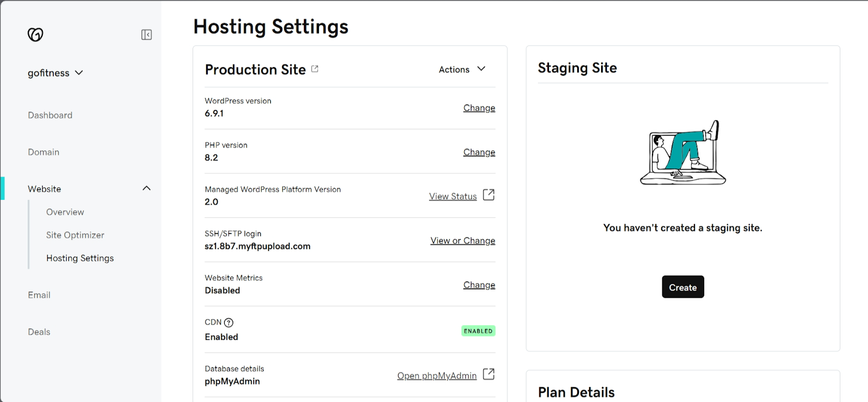Collapse the sidebar with the panel icon

click(x=146, y=35)
